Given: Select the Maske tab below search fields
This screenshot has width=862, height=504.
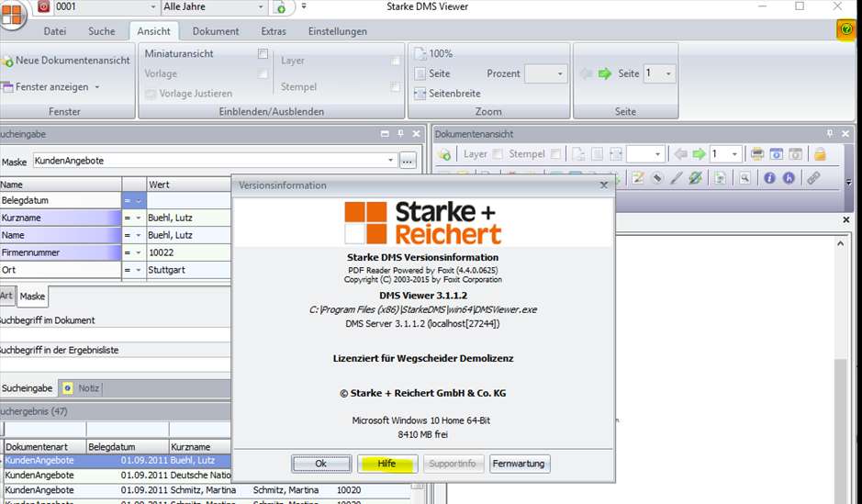Looking at the screenshot, I should pos(32,297).
